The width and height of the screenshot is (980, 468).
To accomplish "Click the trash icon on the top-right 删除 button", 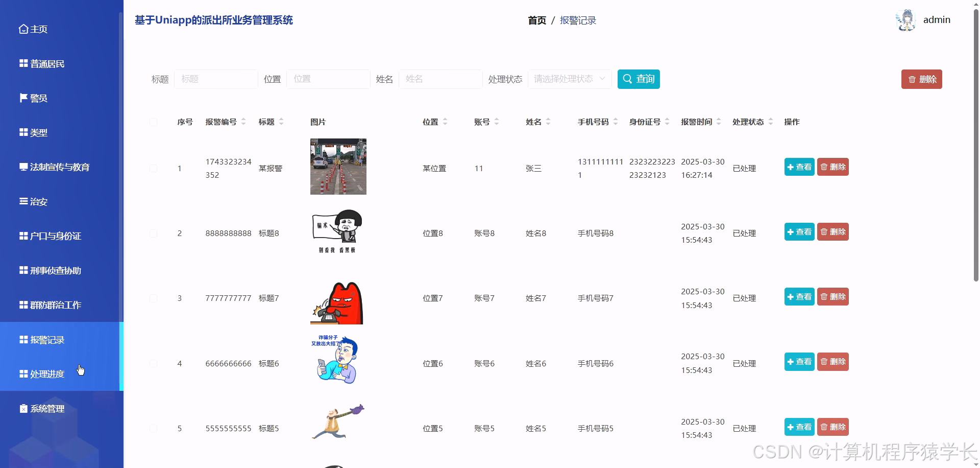I will tap(912, 79).
